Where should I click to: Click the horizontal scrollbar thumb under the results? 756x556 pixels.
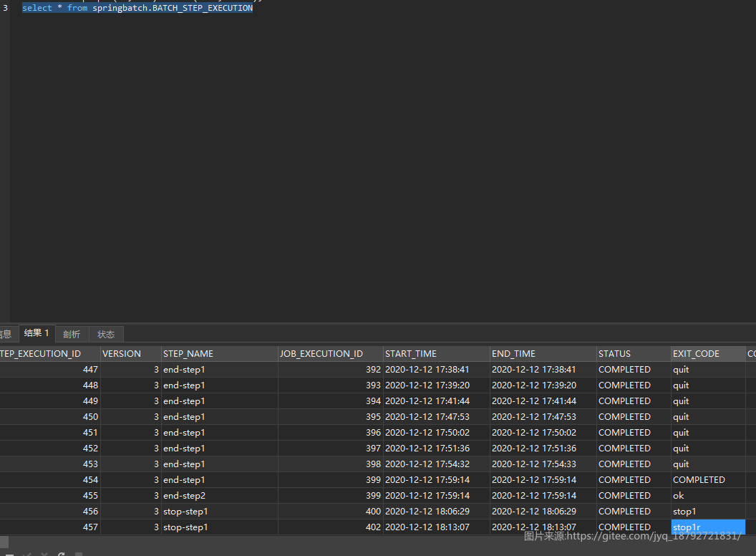[4, 542]
